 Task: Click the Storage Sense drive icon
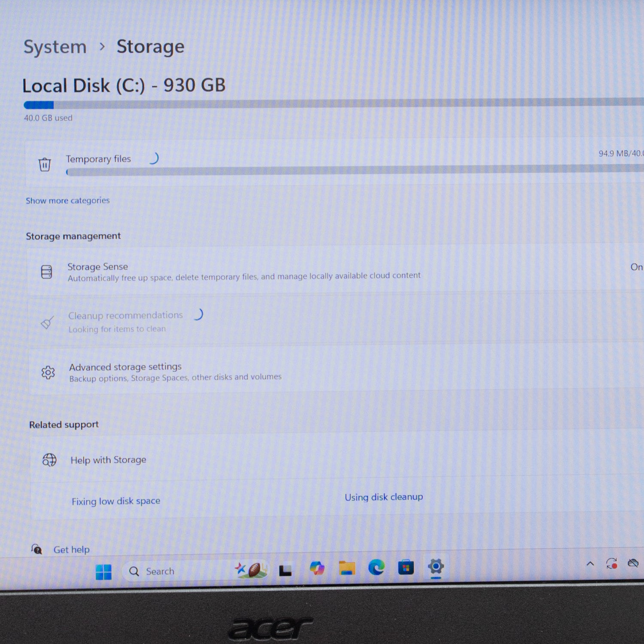point(46,272)
